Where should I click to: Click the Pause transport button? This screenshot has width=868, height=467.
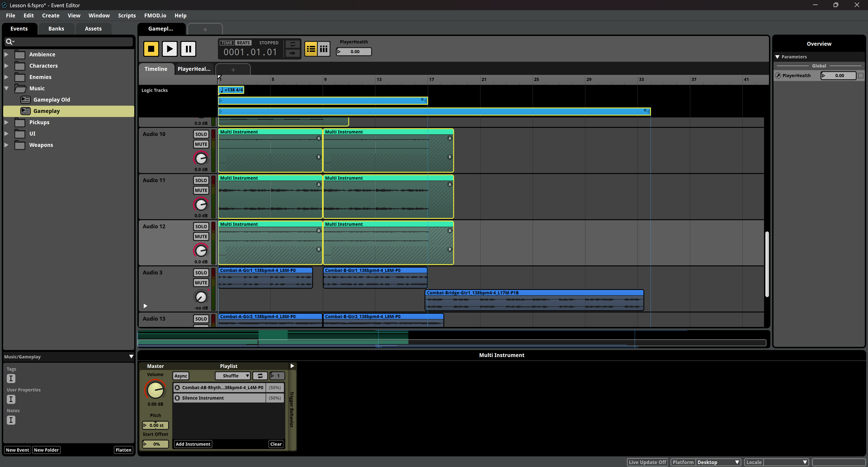[x=188, y=49]
